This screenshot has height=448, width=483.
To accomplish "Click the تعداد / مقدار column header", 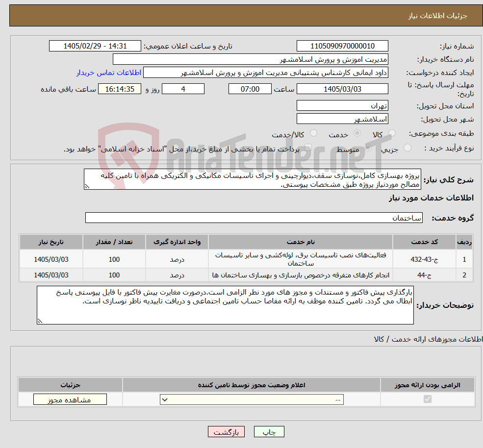I will pyautogui.click(x=114, y=242).
